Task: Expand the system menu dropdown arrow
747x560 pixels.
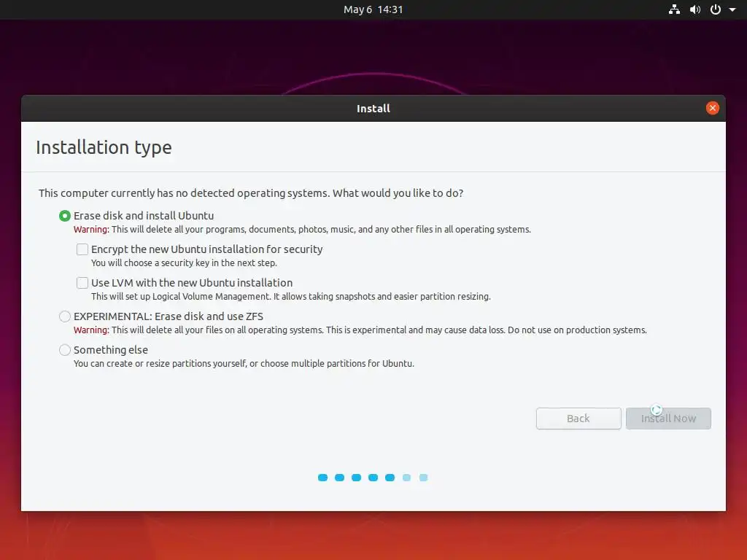Action: click(x=732, y=9)
